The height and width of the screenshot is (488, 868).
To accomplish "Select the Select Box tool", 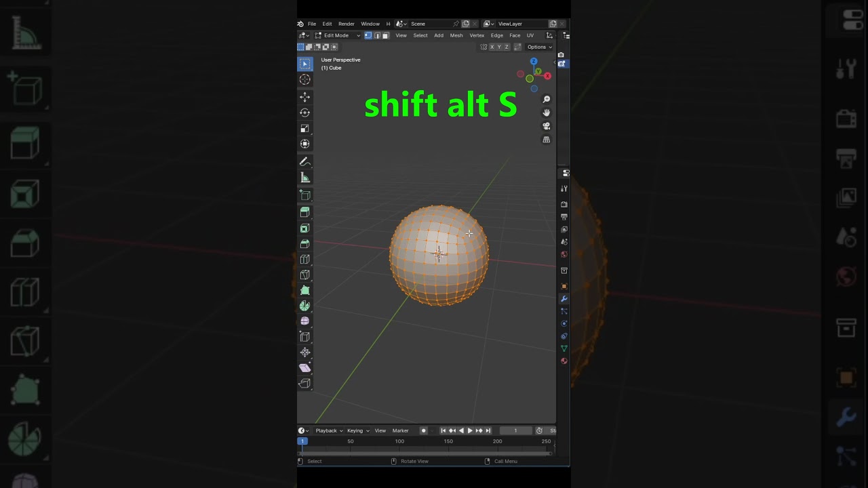I will pos(305,64).
